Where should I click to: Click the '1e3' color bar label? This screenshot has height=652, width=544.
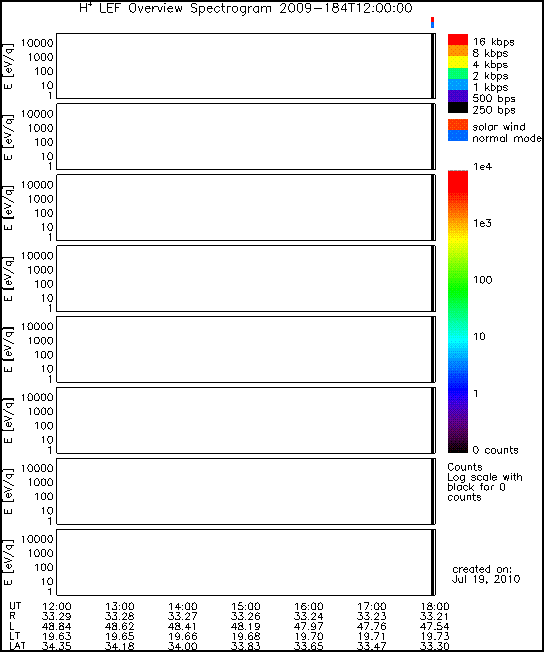(482, 223)
